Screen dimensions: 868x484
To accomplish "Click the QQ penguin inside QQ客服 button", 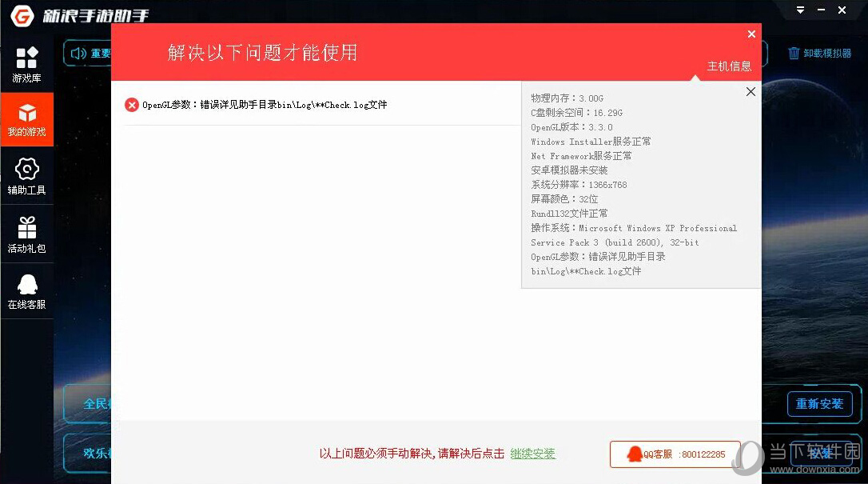I will [635, 454].
